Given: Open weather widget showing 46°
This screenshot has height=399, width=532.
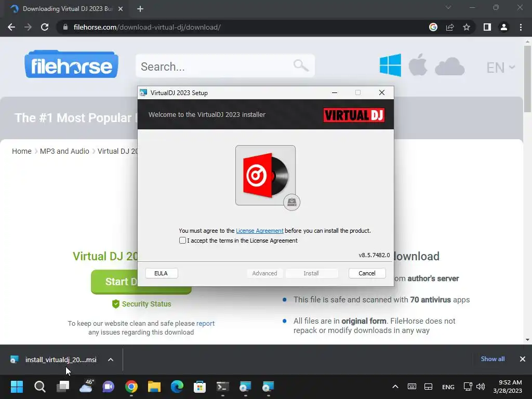Looking at the screenshot, I should click(86, 386).
